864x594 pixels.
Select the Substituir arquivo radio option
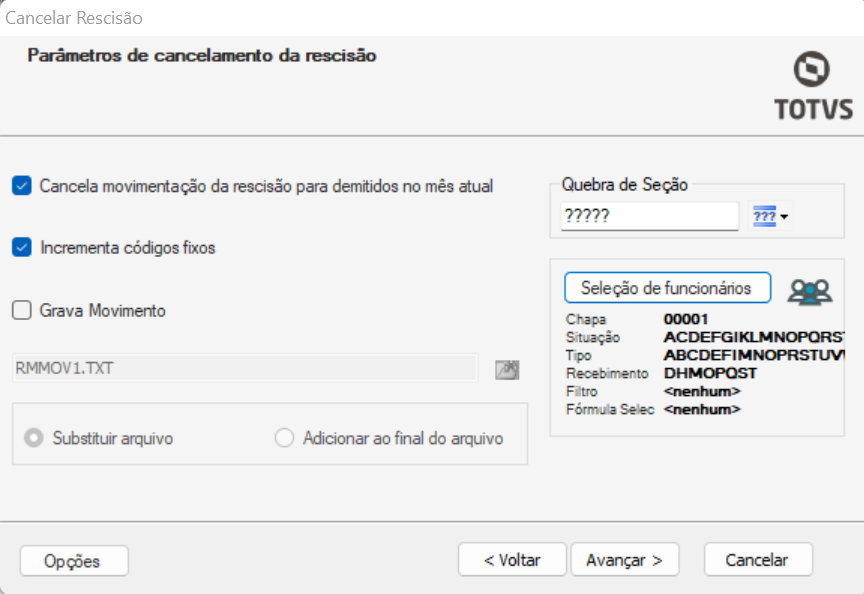[34, 438]
